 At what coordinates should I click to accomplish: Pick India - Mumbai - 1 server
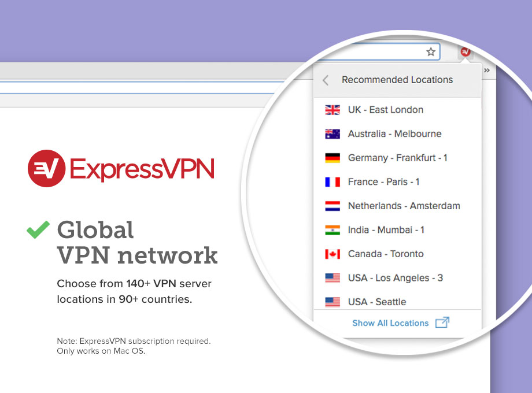tap(398, 230)
